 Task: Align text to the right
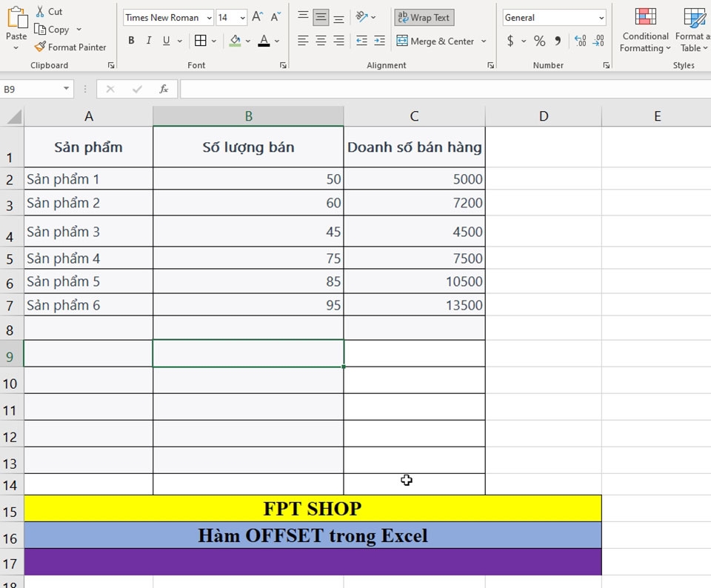pyautogui.click(x=338, y=41)
